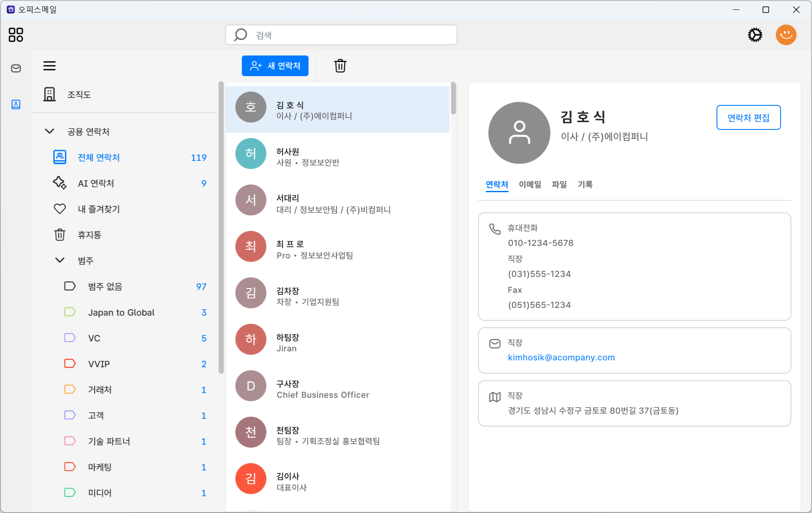The height and width of the screenshot is (513, 812).
Task: Minimize the 오피스메일 window
Action: 736,9
